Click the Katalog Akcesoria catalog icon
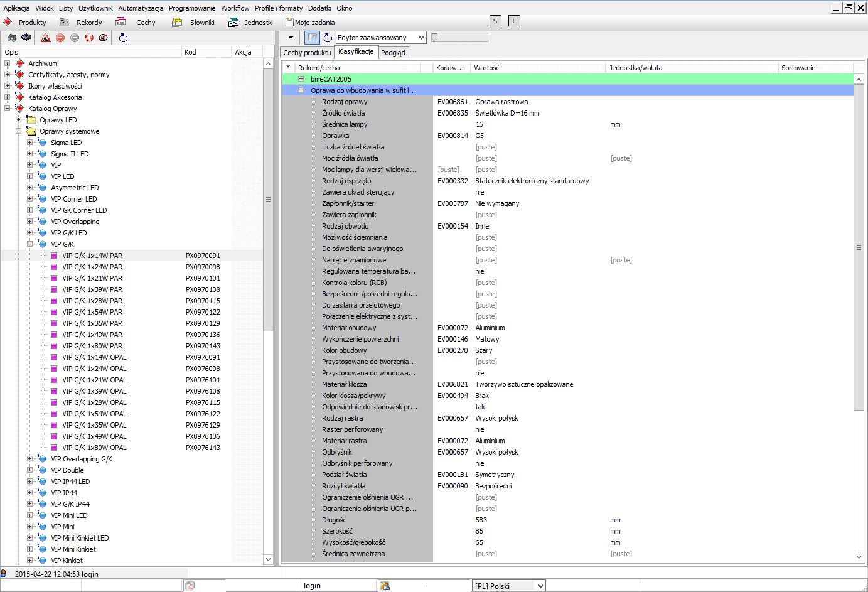Viewport: 868px width, 592px height. click(19, 97)
